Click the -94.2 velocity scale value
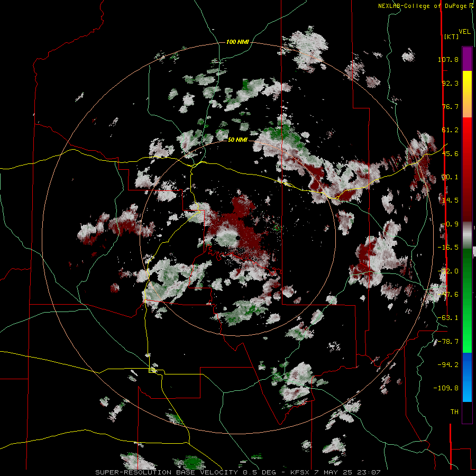This screenshot has width=476, height=476. pyautogui.click(x=448, y=364)
